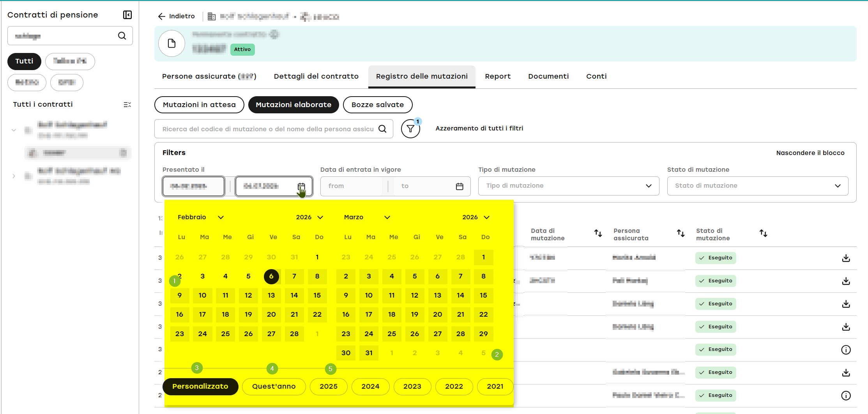The height and width of the screenshot is (414, 868).
Task: Collapse all contracts list icon
Action: click(x=127, y=105)
